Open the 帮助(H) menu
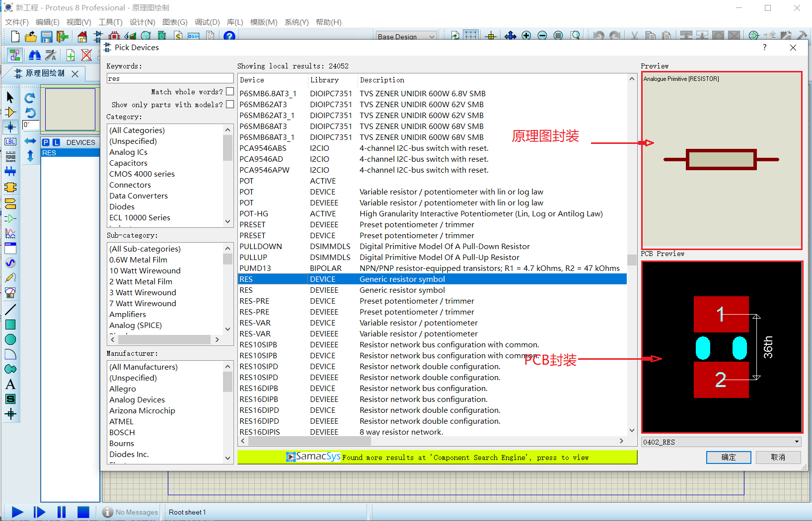 point(329,22)
